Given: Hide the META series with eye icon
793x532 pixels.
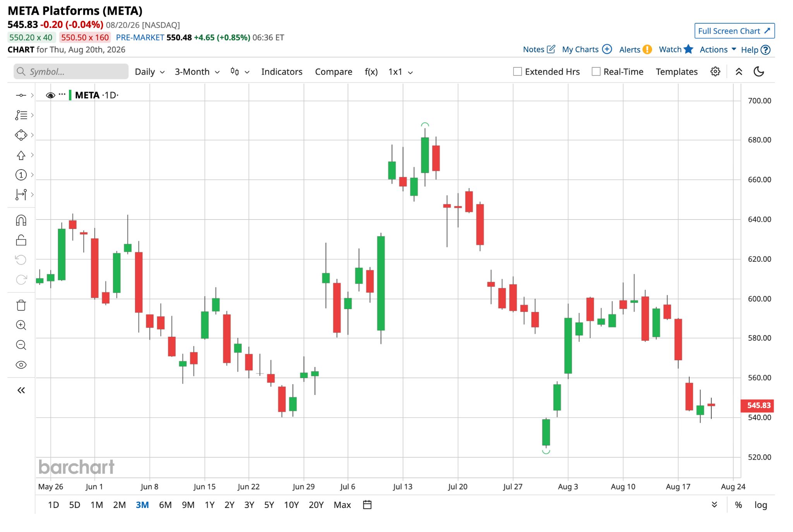Looking at the screenshot, I should click(50, 95).
